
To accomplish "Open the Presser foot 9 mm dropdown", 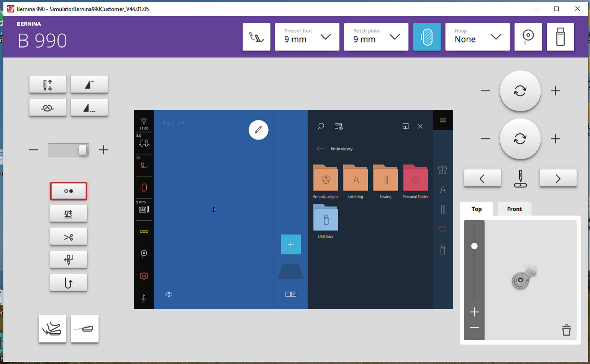I will [307, 37].
